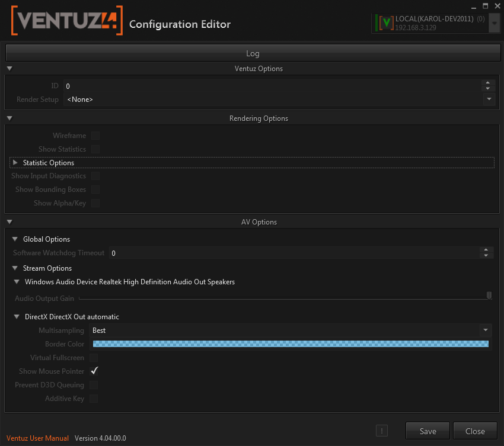The width and height of the screenshot is (504, 446).
Task: Collapse the Ventuz Options section
Action: click(x=10, y=69)
